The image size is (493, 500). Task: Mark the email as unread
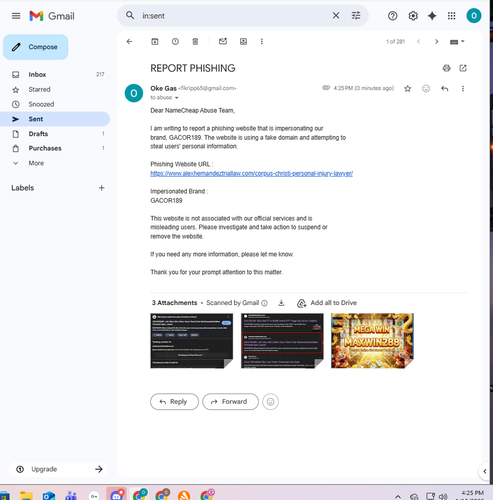point(223,41)
